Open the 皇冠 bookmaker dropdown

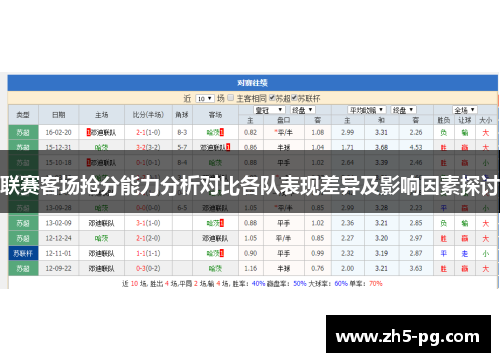(269, 110)
